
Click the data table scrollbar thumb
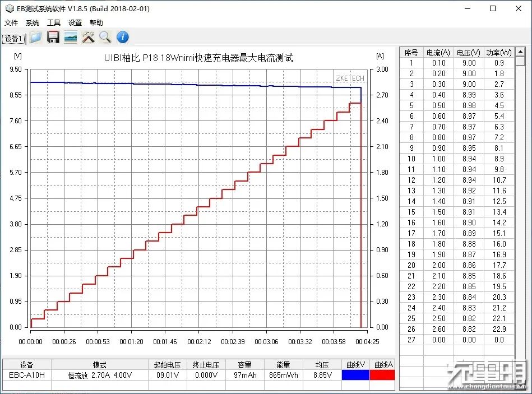pyautogui.click(x=520, y=61)
